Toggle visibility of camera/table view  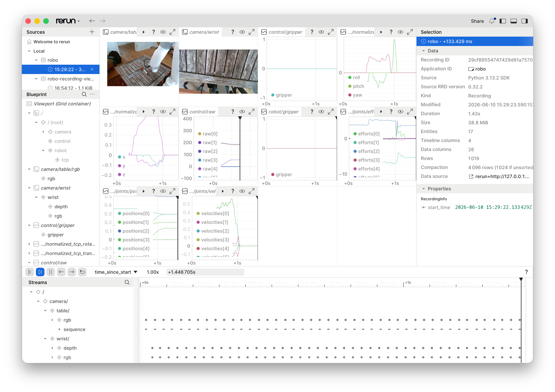[x=163, y=32]
